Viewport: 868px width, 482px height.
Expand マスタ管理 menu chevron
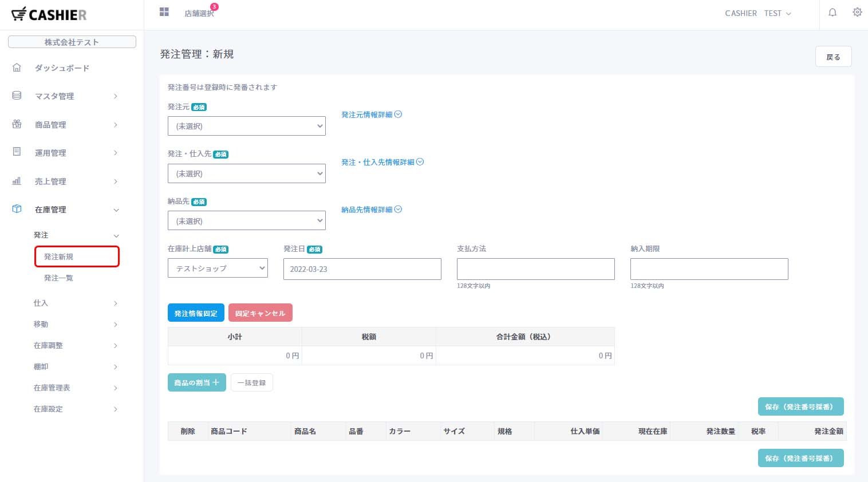pyautogui.click(x=116, y=96)
